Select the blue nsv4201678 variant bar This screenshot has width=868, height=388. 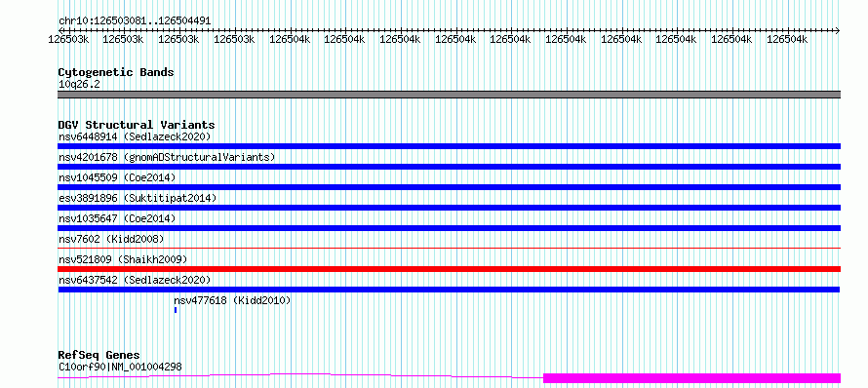tap(449, 167)
